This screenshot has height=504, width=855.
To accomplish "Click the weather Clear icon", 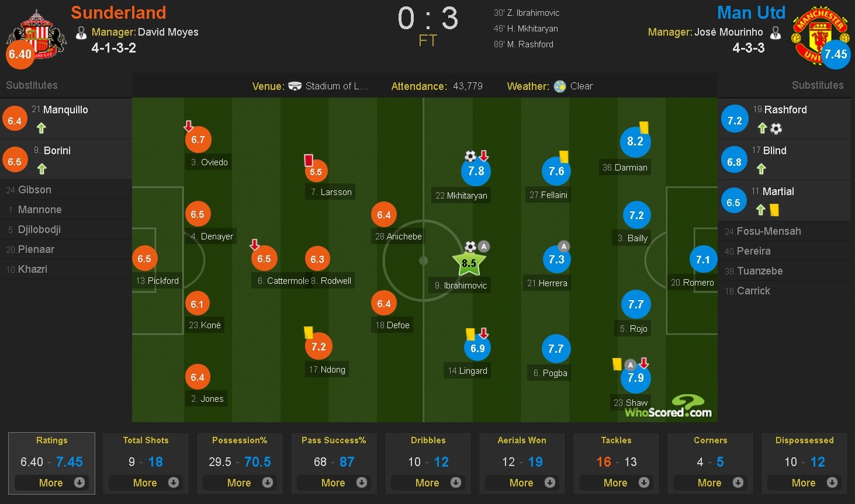I will click(560, 86).
